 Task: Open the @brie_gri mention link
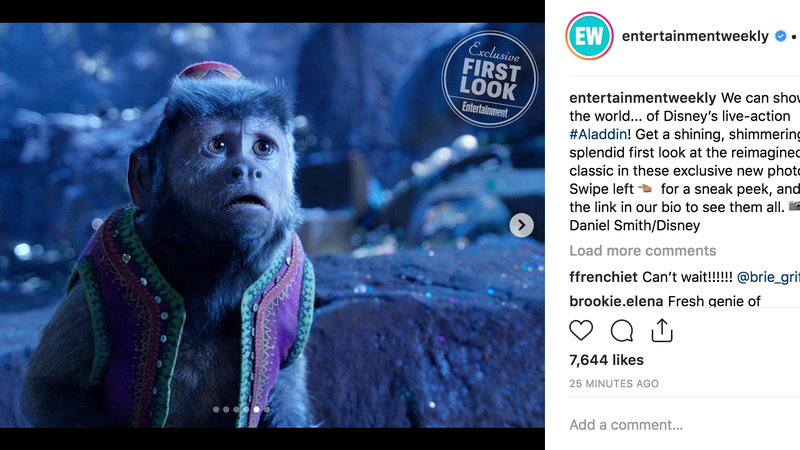tap(768, 277)
